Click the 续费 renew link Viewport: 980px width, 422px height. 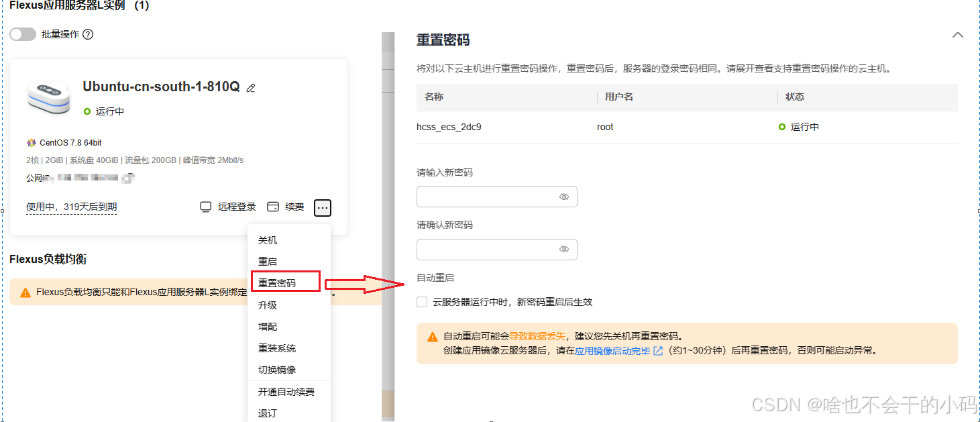(x=294, y=207)
